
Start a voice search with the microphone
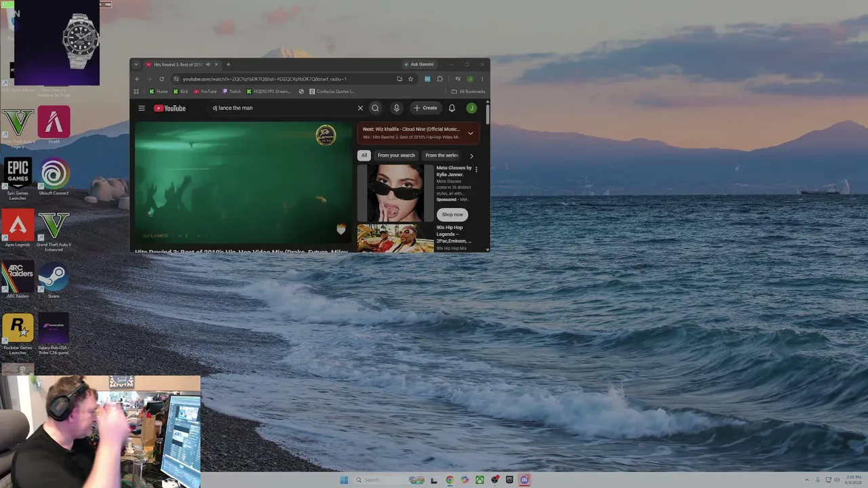(x=397, y=108)
